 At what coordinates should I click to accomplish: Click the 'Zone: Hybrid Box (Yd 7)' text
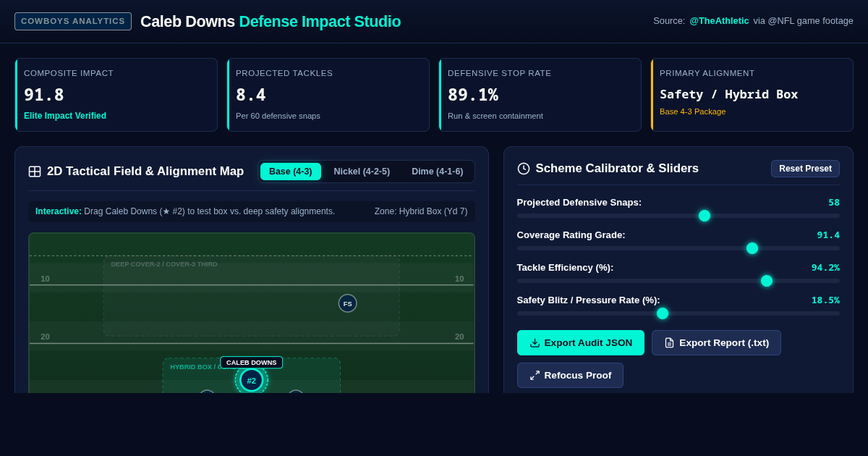click(x=421, y=211)
